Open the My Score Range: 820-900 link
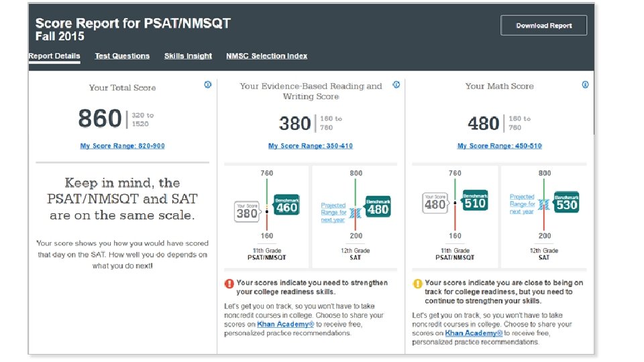 122,145
